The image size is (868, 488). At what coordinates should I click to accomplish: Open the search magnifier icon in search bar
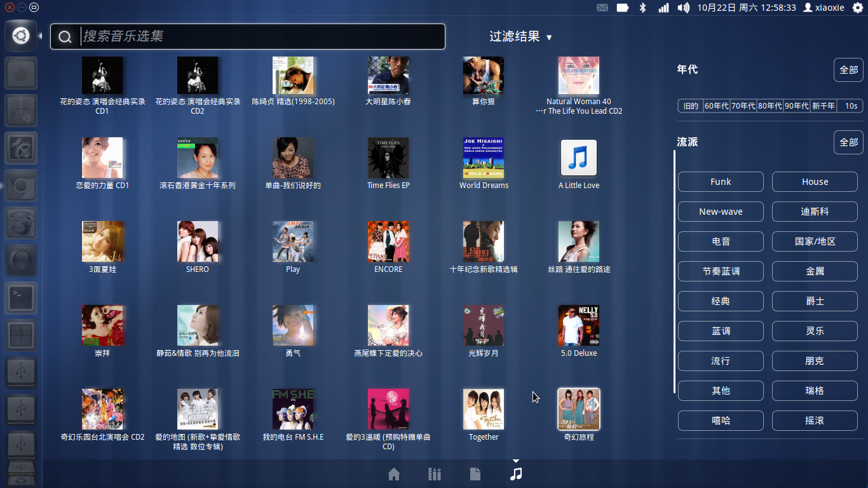point(65,37)
